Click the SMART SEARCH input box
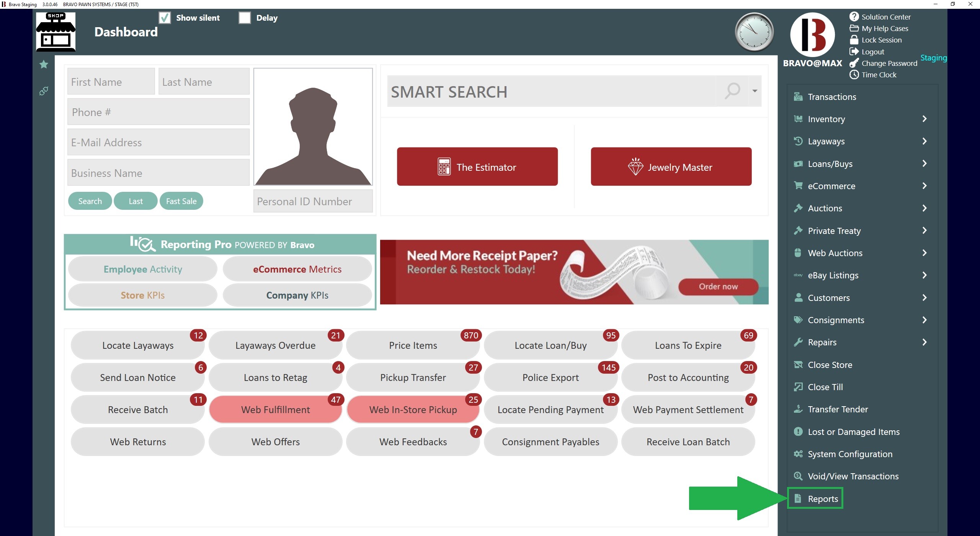This screenshot has width=980, height=536. pyautogui.click(x=551, y=91)
